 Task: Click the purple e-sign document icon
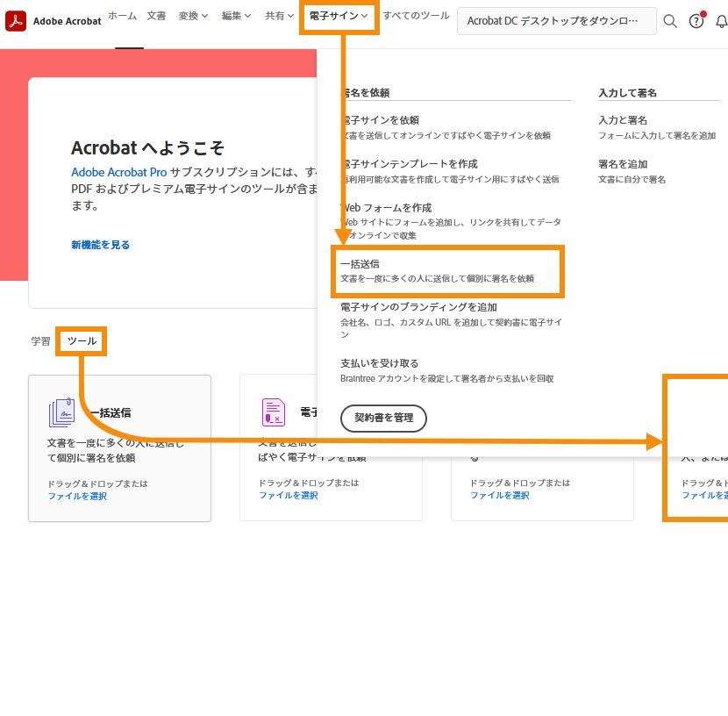pyautogui.click(x=274, y=412)
